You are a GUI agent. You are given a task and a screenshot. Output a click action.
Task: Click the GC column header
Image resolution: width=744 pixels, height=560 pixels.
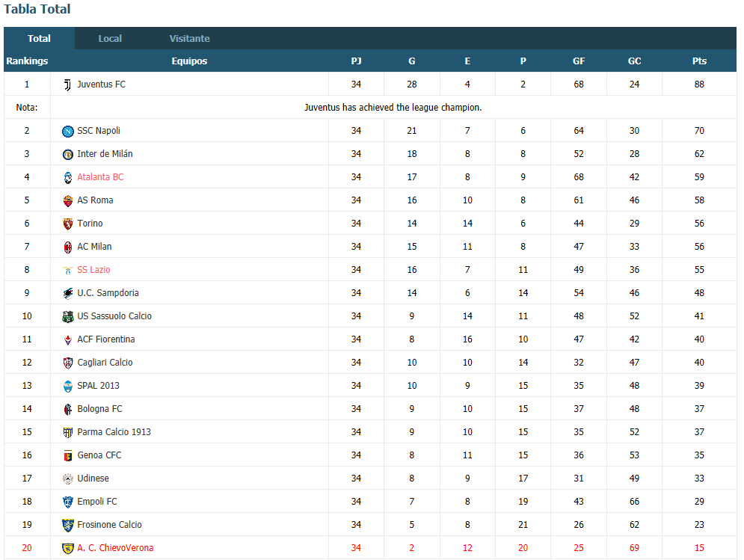coord(634,61)
